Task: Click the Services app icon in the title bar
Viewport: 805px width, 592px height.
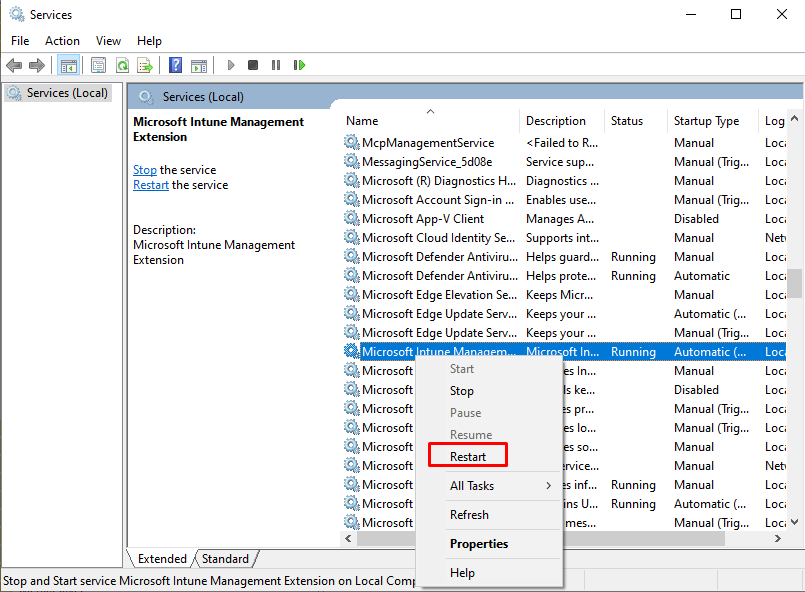Action: pyautogui.click(x=16, y=14)
